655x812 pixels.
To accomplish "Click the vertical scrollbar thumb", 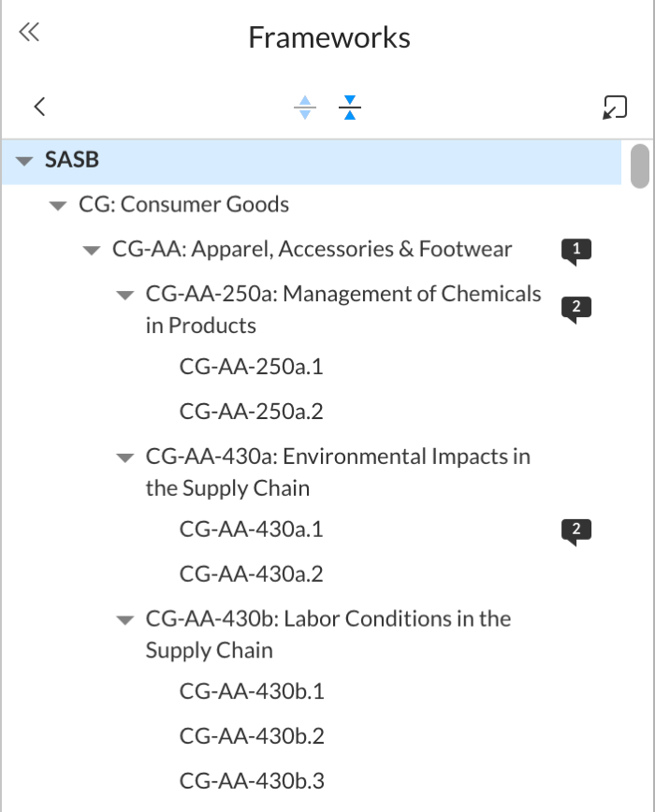I will (x=640, y=166).
